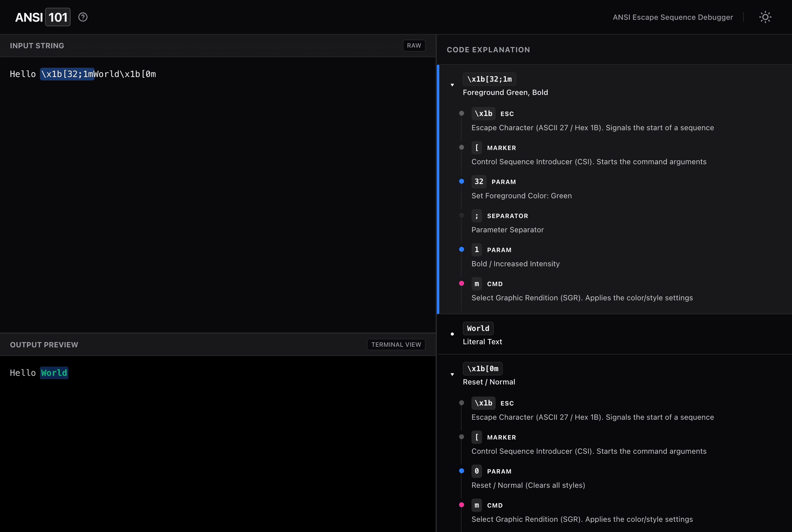Click the green World in output preview
This screenshot has height=532, width=792.
point(54,373)
